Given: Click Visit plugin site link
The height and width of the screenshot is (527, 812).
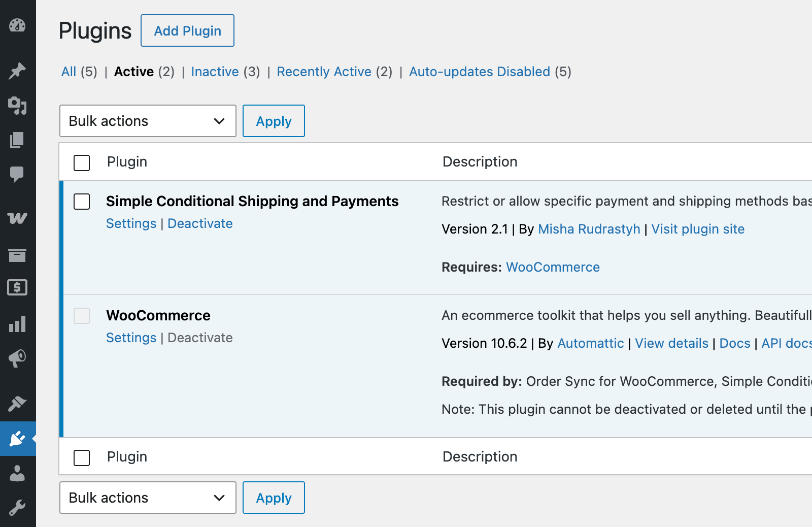Looking at the screenshot, I should (x=698, y=229).
